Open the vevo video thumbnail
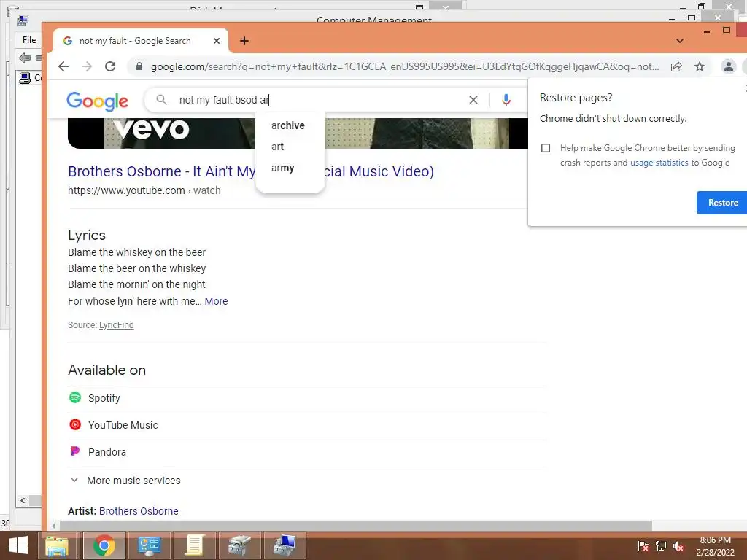747x560 pixels. (x=298, y=133)
